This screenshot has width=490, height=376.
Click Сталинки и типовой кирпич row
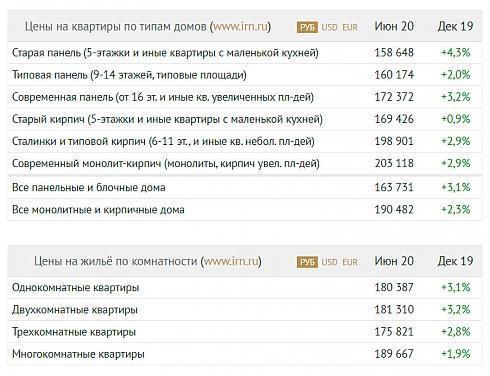point(245,141)
